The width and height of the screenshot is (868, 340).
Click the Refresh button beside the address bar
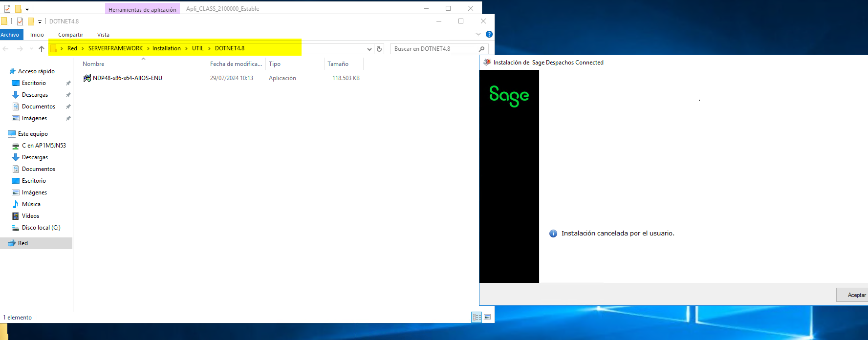[x=379, y=49]
